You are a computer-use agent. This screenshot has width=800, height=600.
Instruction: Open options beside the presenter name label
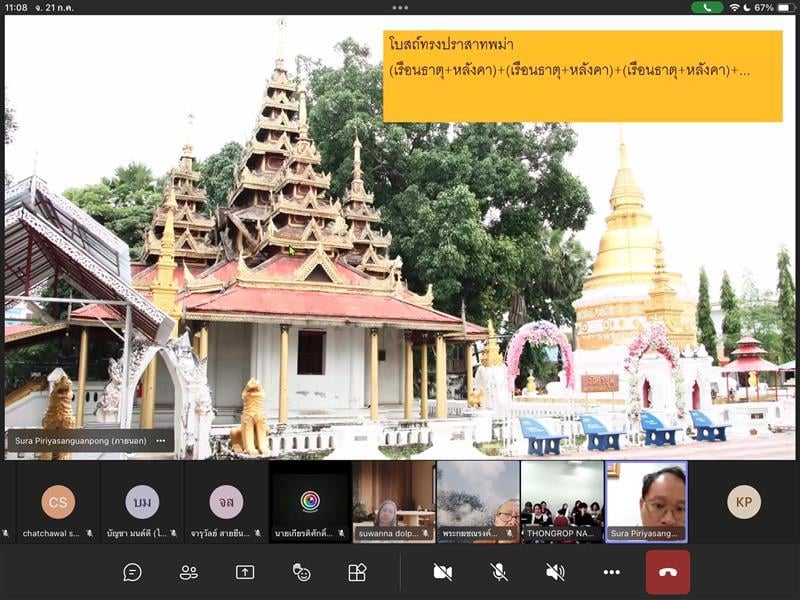(161, 440)
